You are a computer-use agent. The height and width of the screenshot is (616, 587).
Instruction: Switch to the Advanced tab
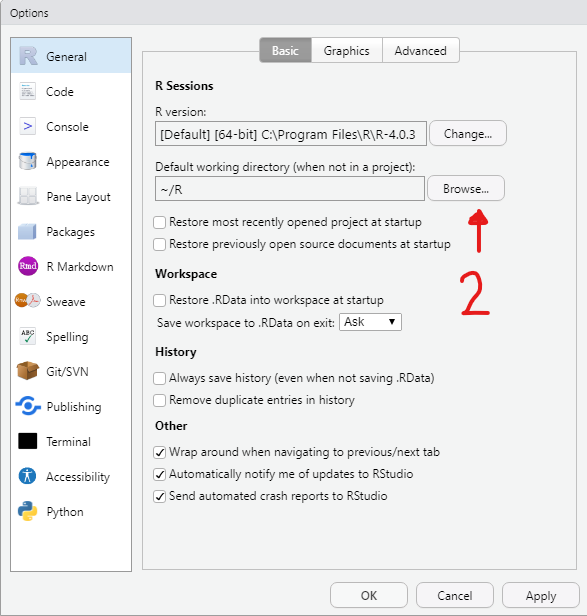coord(420,50)
